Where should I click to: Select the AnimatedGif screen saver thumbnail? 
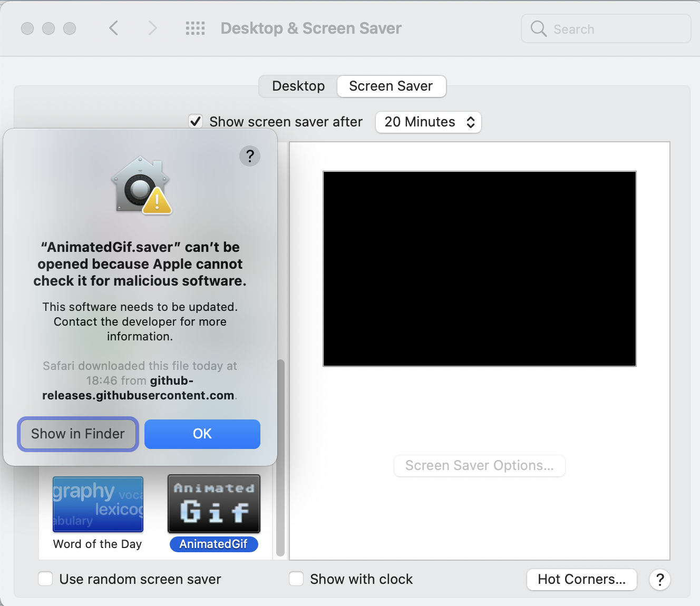pyautogui.click(x=214, y=504)
